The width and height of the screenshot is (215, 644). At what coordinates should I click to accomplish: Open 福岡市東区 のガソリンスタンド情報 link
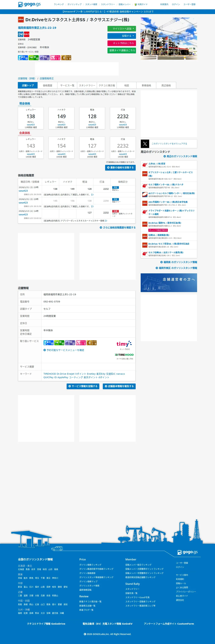[x=176, y=268]
